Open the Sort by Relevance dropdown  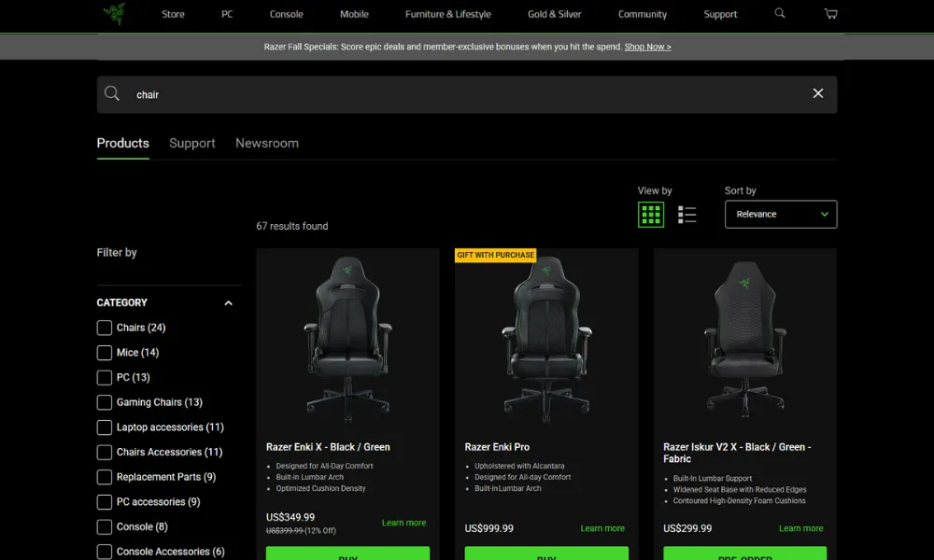781,215
